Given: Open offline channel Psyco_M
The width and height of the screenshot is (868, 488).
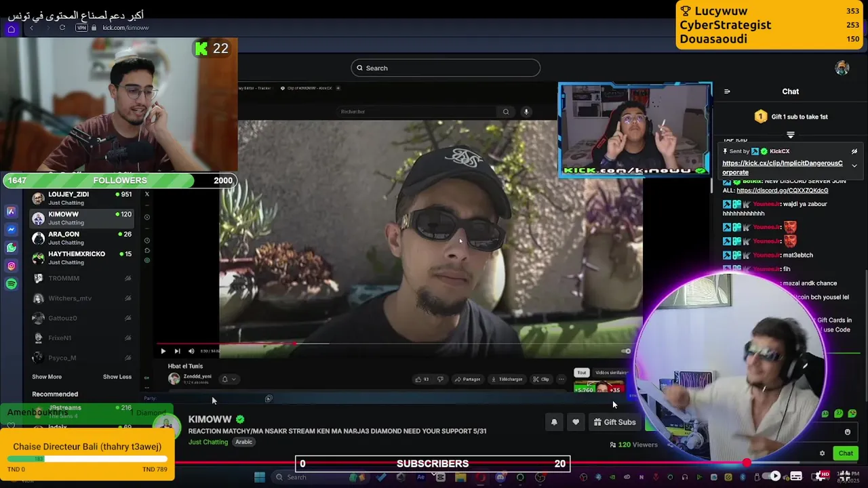Looking at the screenshot, I should click(81, 358).
